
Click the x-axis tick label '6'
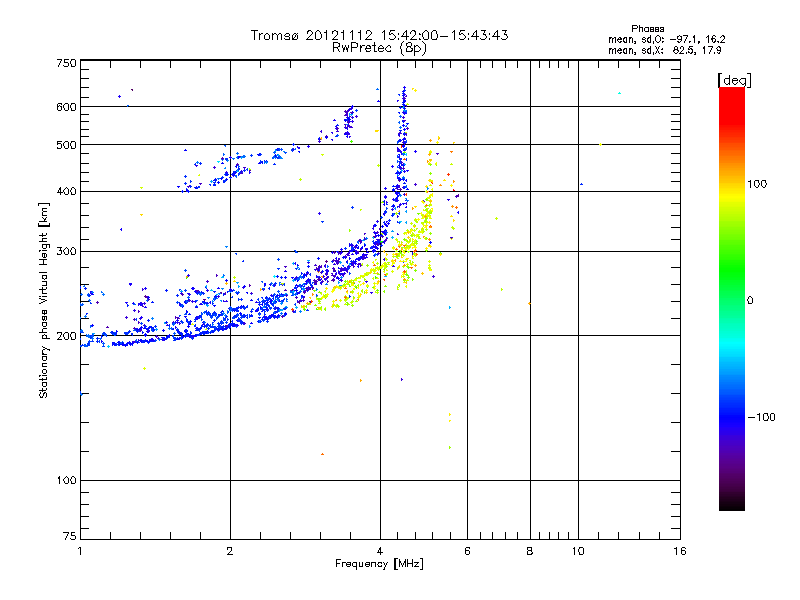coord(467,551)
